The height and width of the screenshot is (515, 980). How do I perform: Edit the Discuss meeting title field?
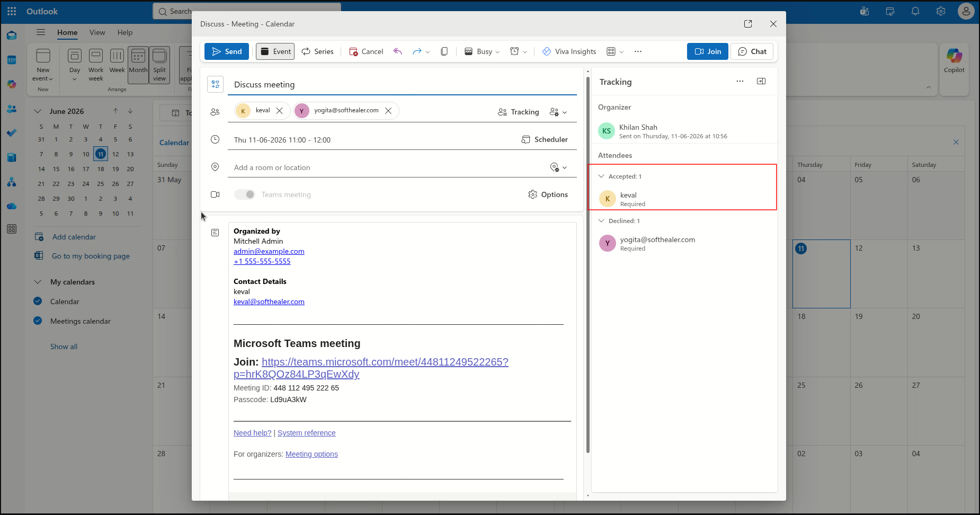[x=402, y=84]
